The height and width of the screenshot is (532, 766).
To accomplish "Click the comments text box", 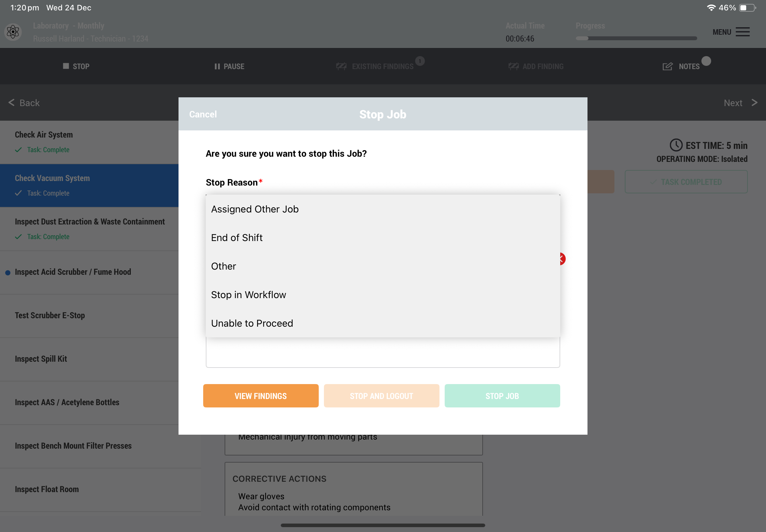I will 382,353.
